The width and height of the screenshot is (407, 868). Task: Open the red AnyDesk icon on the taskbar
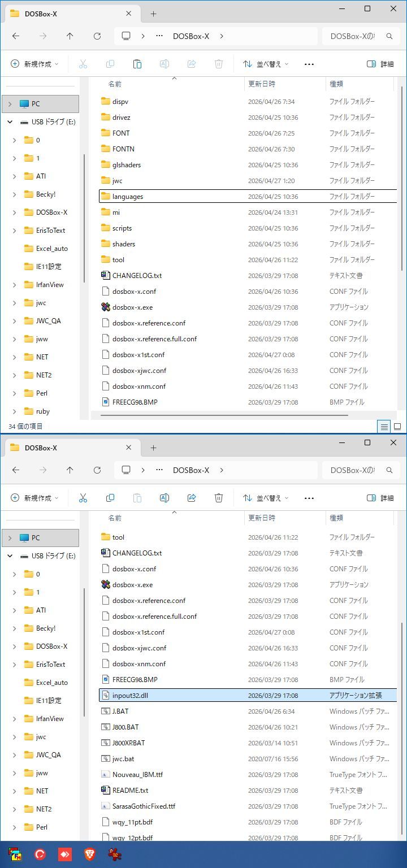coord(65,854)
